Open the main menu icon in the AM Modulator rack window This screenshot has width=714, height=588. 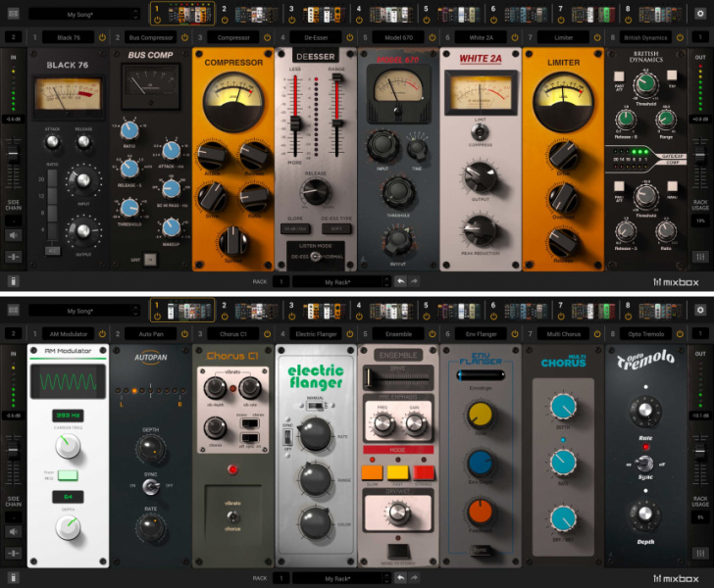coord(13,310)
